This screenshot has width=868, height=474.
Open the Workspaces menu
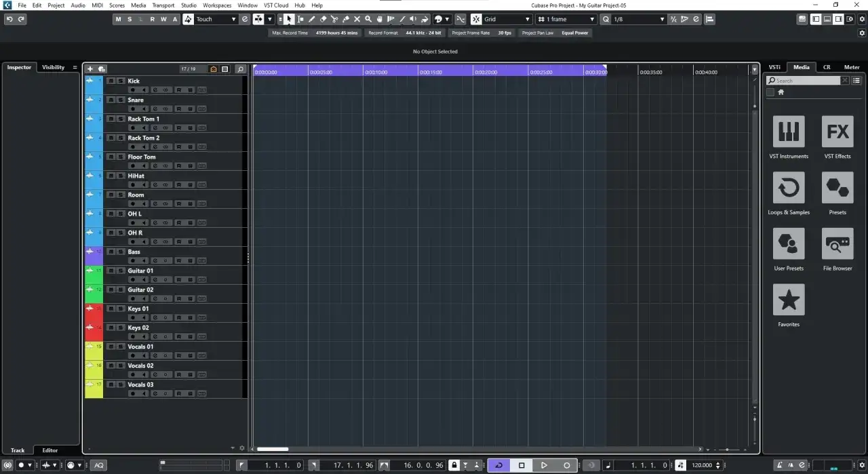click(217, 5)
